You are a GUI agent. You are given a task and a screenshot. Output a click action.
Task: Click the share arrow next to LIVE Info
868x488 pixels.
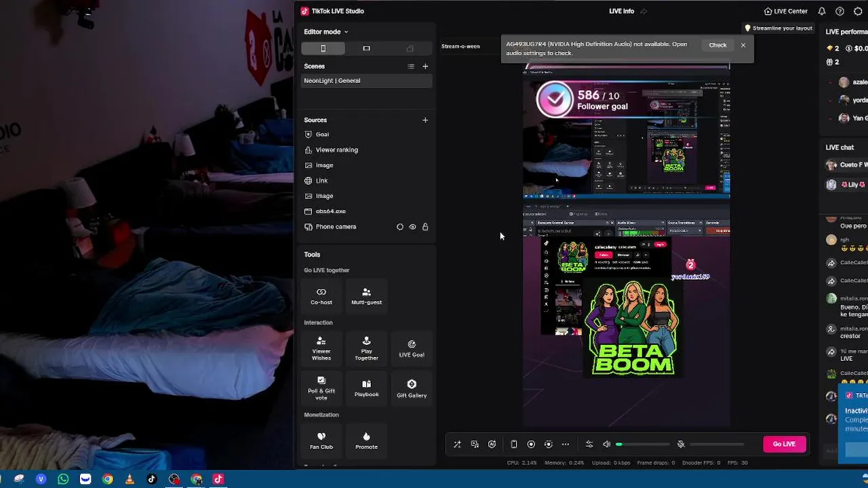point(644,12)
